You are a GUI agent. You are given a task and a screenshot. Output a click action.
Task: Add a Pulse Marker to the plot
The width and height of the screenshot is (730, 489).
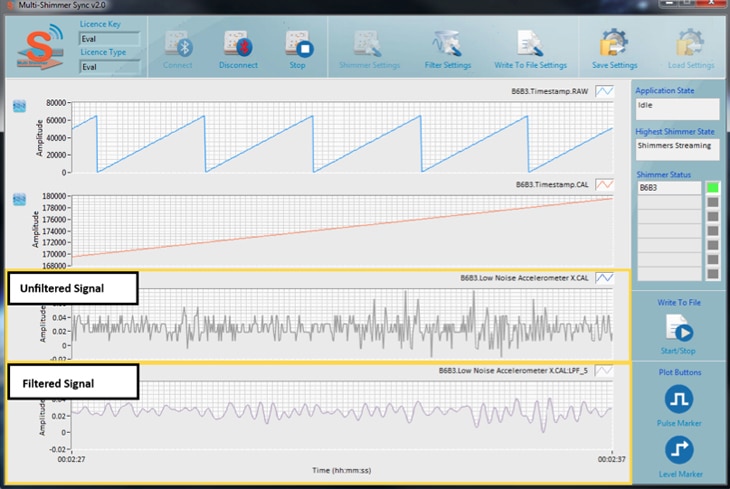point(679,399)
